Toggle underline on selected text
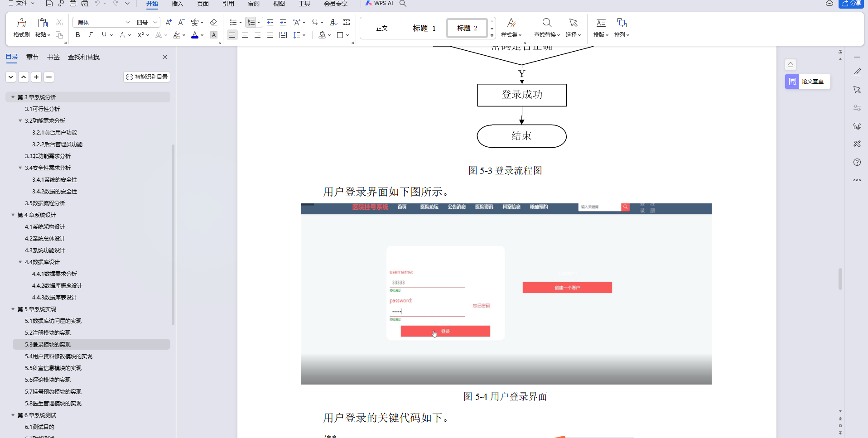868x438 pixels. tap(103, 34)
